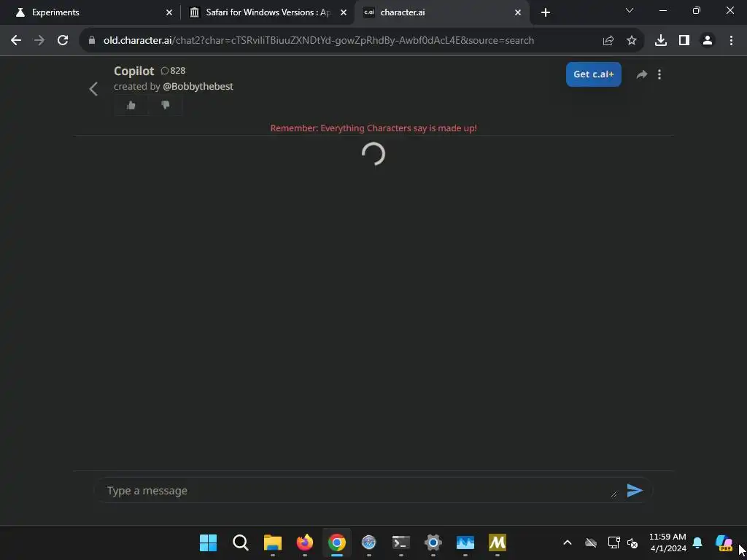Open the Windows Start menu
This screenshot has width=747, height=560.
pos(208,542)
